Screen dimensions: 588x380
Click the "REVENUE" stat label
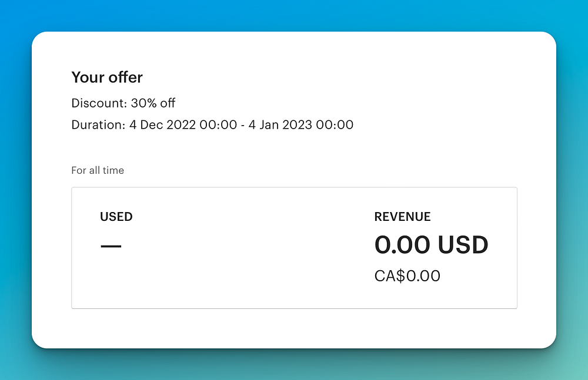402,217
